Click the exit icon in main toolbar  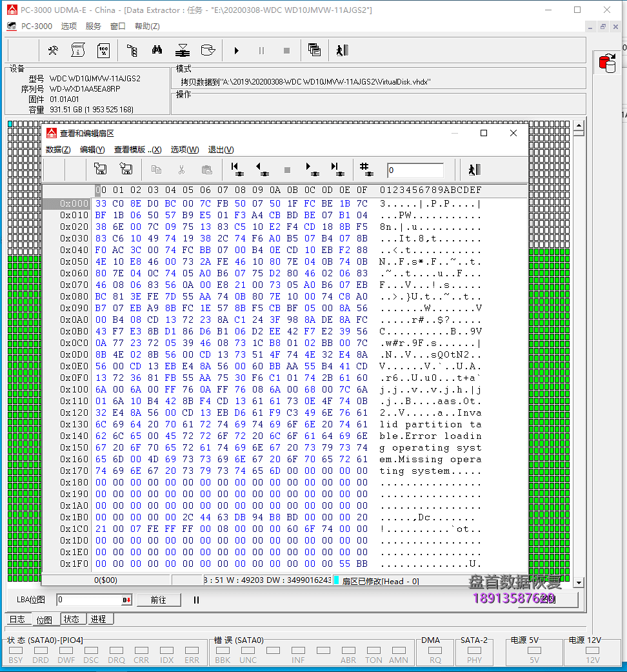[x=342, y=50]
